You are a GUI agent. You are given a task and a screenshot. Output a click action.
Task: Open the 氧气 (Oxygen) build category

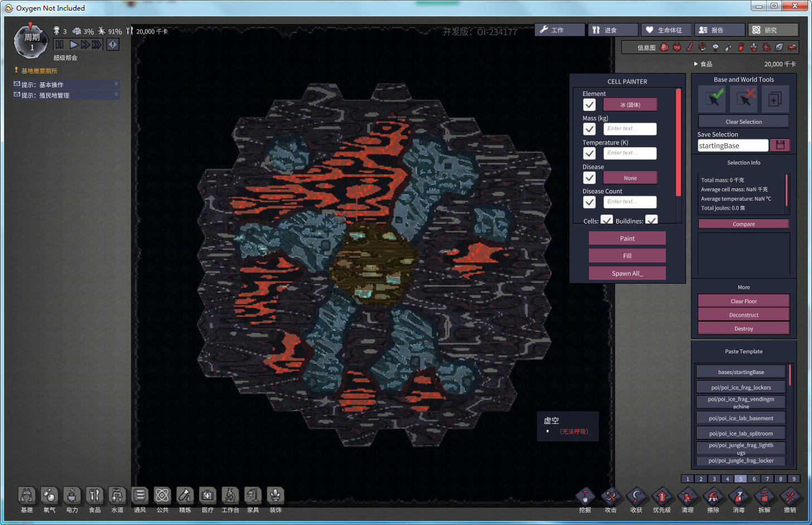49,495
